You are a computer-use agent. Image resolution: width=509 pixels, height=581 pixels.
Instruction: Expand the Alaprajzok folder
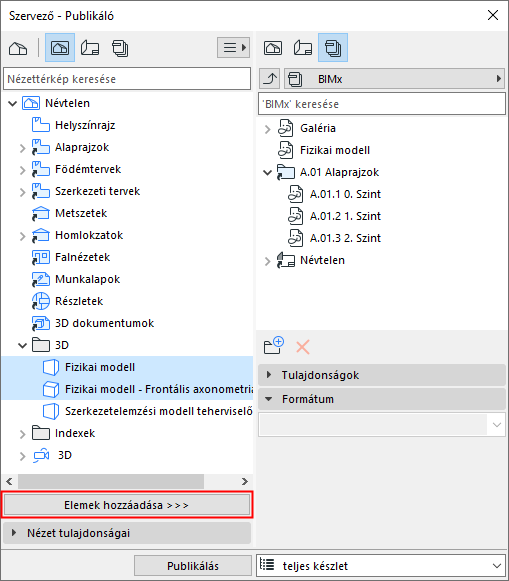click(22, 148)
